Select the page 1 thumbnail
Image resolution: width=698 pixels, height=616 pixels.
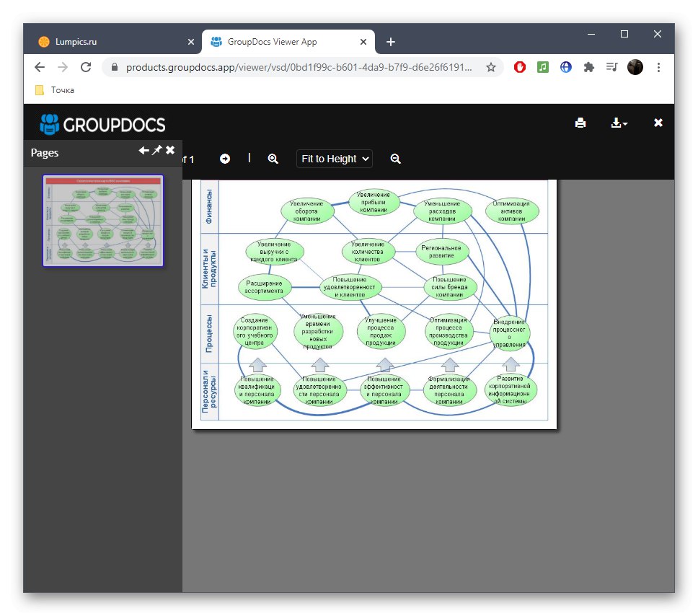[103, 221]
